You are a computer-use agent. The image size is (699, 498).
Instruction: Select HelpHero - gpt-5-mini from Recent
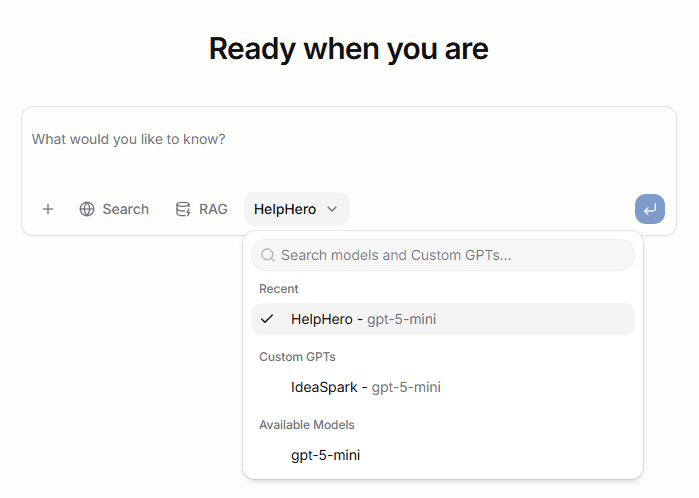443,319
